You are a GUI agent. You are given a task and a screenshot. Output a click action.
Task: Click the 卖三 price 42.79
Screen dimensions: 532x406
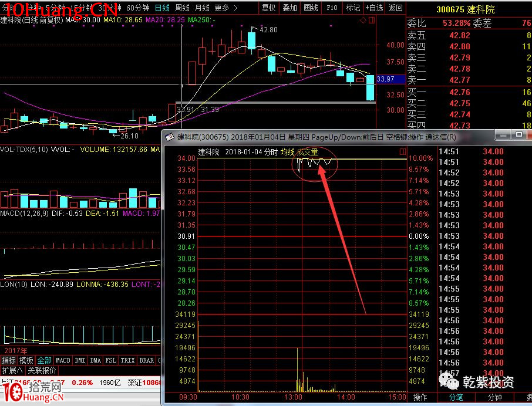(x=460, y=57)
